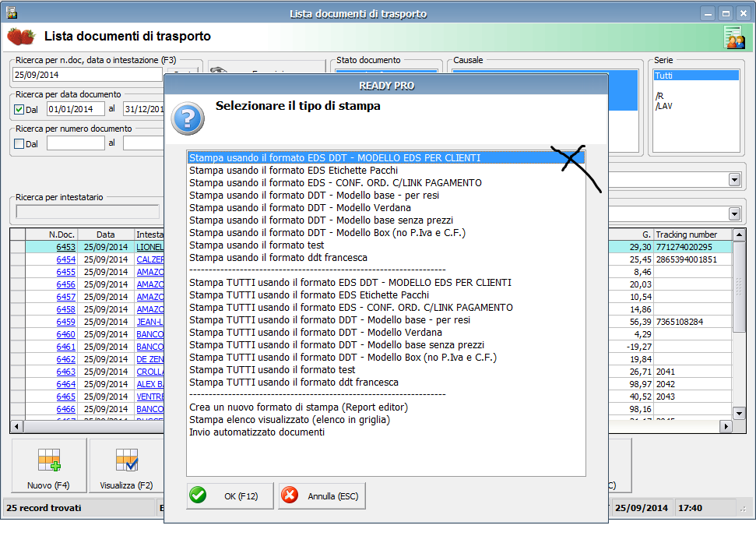Viewport: 756px width, 536px height.
Task: Click the 25 record trovati status text
Action: [x=44, y=508]
